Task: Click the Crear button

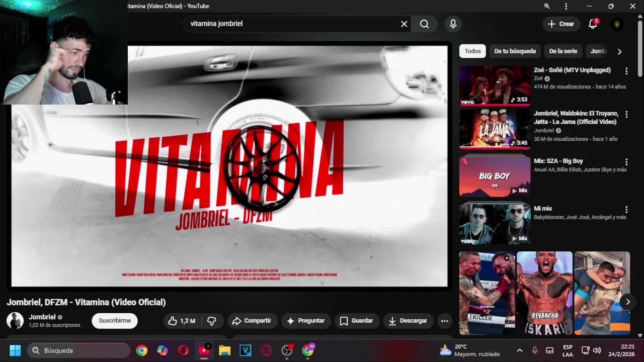Action: (x=560, y=24)
